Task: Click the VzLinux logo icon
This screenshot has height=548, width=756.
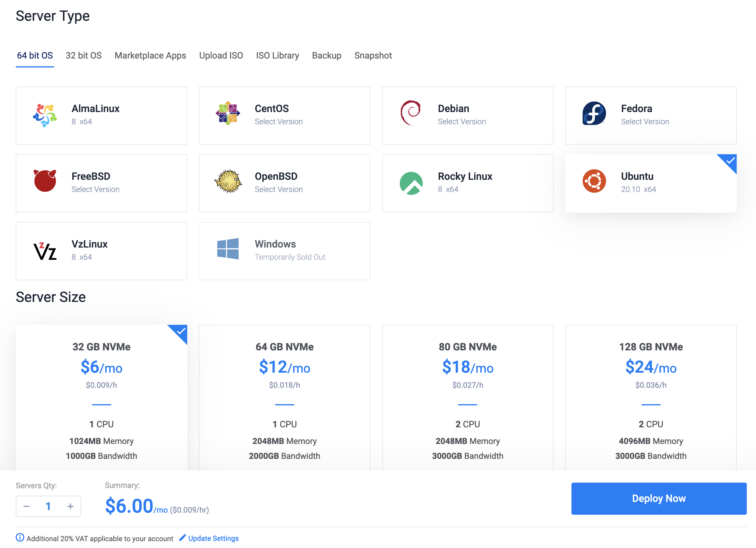Action: (45, 251)
